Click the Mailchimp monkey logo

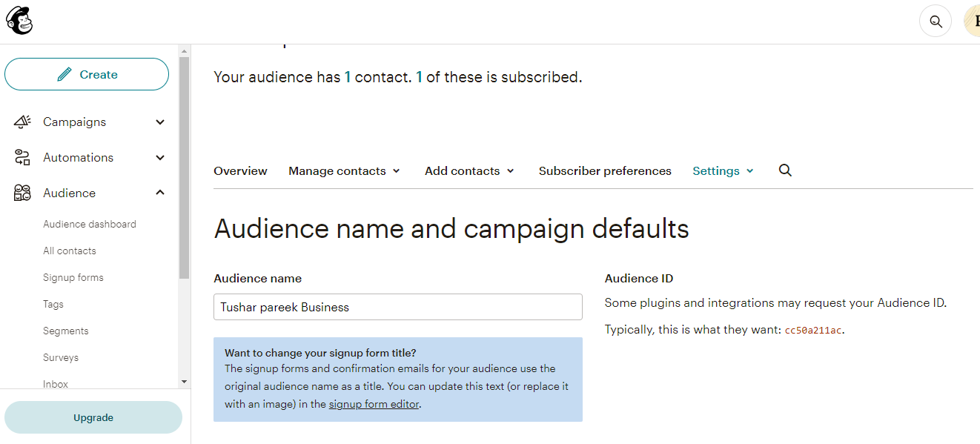[19, 21]
